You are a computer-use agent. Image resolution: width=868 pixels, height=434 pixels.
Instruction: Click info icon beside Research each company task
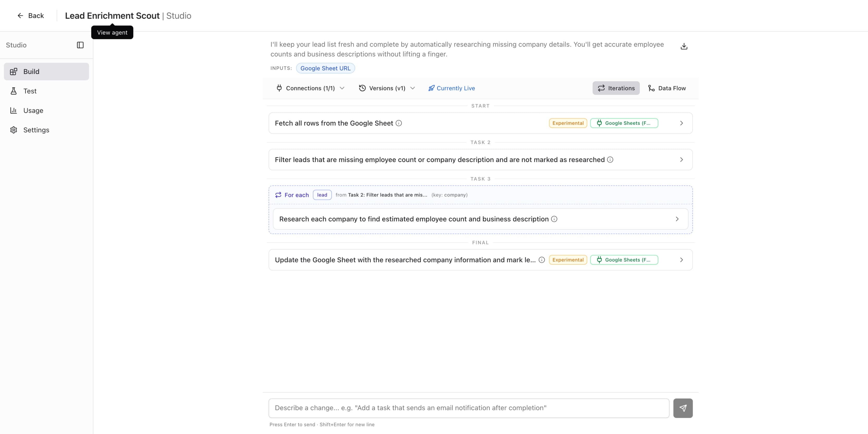pos(554,219)
